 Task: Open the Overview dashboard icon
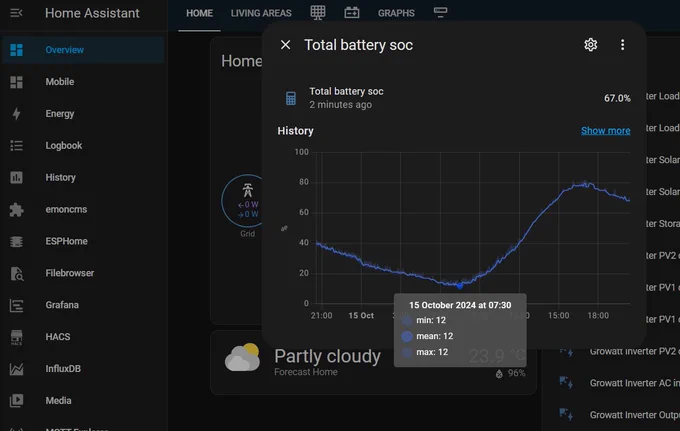pos(16,50)
